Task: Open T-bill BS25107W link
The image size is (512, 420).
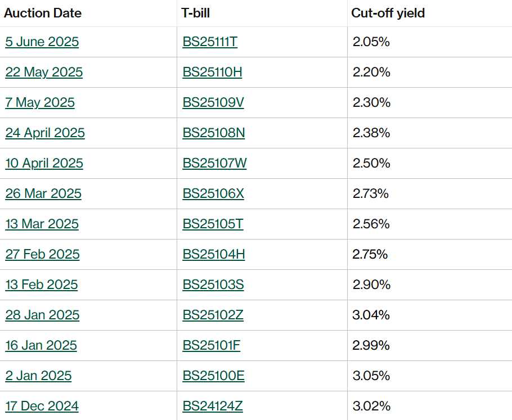Action: click(214, 163)
